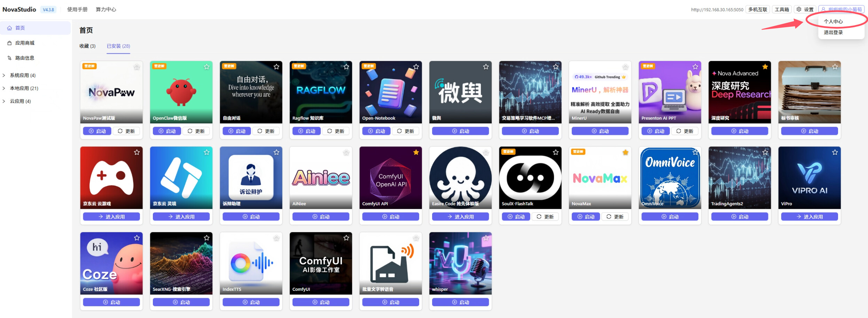Click the Easire Code octopus logo

tap(460, 178)
